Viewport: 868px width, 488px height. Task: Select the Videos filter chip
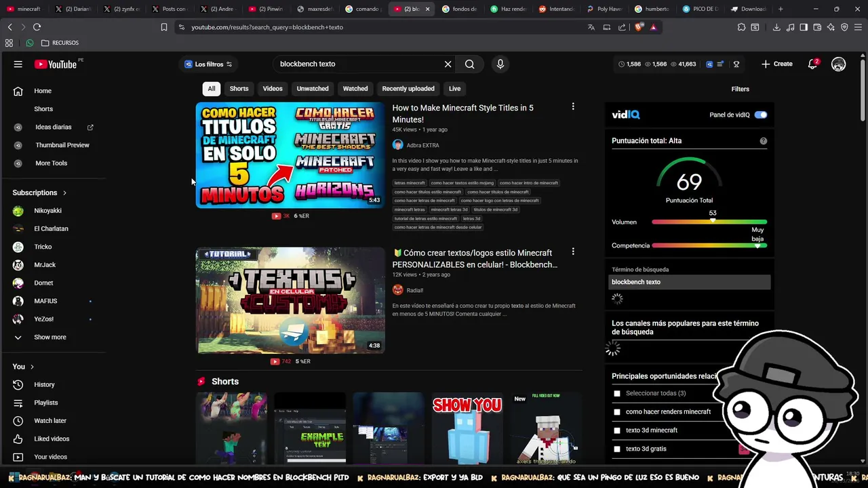tap(273, 89)
